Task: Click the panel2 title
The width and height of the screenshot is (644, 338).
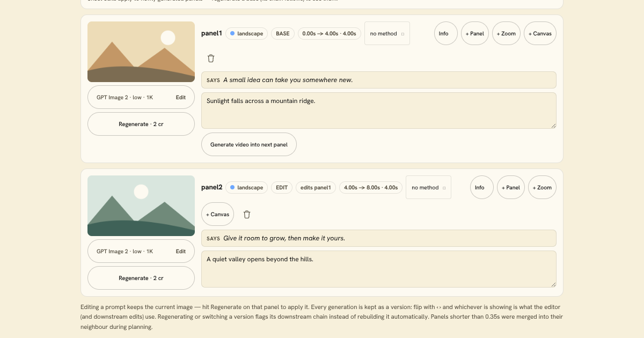Action: tap(211, 187)
